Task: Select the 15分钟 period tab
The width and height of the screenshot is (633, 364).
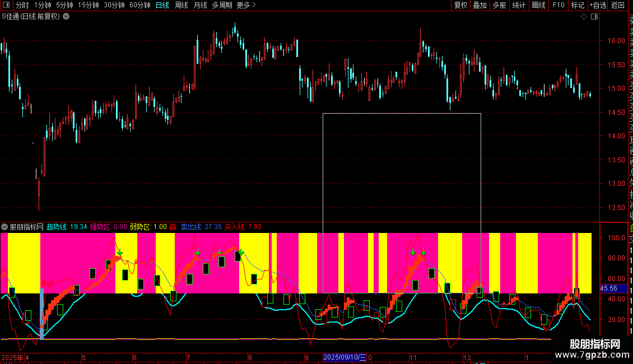Action: point(89,5)
